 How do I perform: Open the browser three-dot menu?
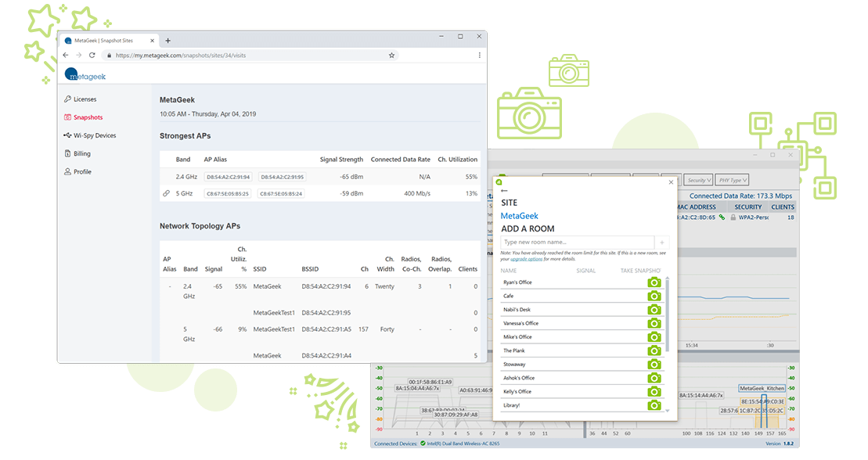point(479,56)
